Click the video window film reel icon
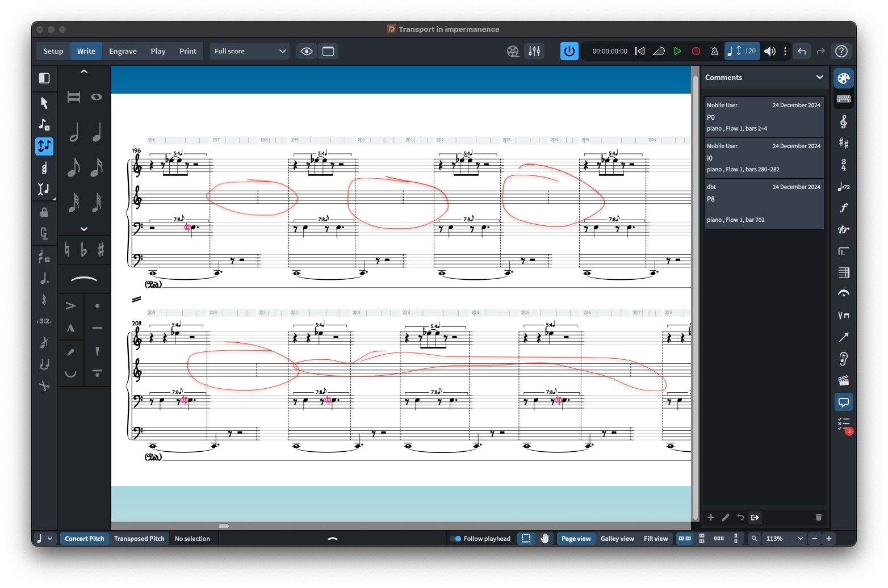888x588 pixels. coord(513,51)
